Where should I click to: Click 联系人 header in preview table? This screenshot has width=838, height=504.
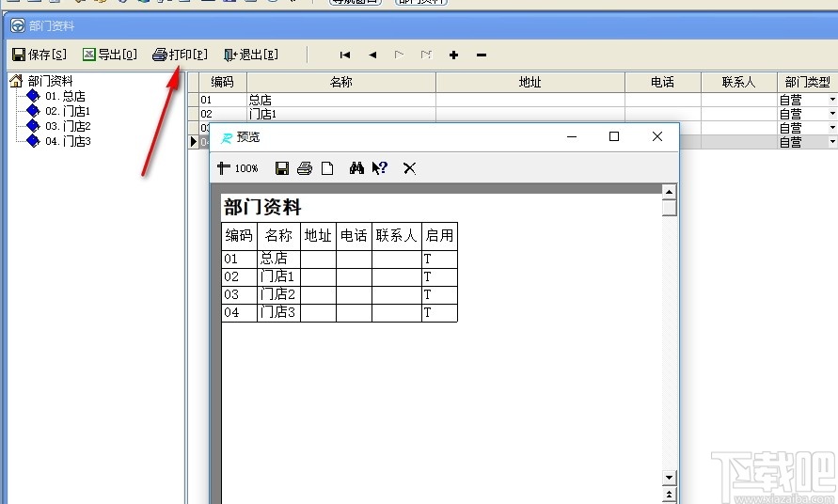click(x=396, y=236)
